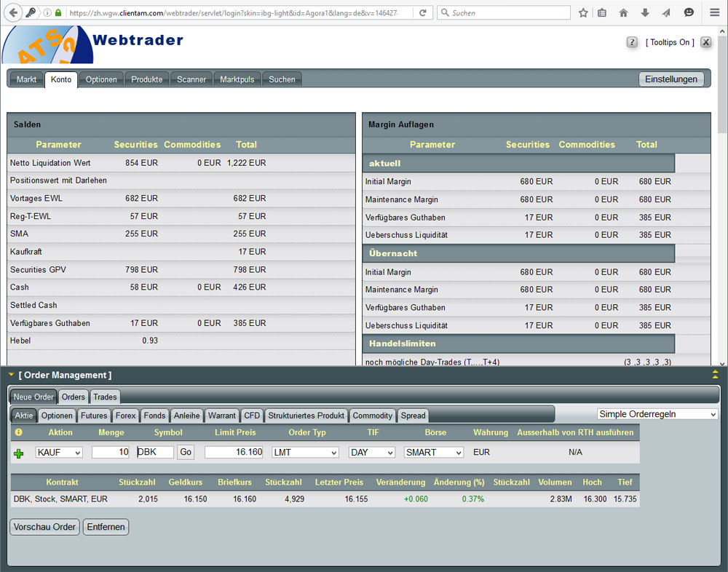
Task: Click the Limit Preis input field
Action: (x=234, y=452)
